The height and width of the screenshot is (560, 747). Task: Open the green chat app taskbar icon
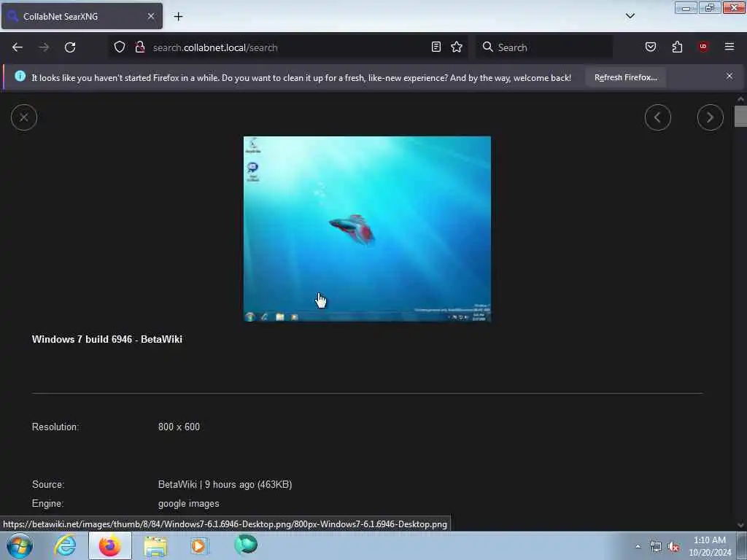[246, 545]
